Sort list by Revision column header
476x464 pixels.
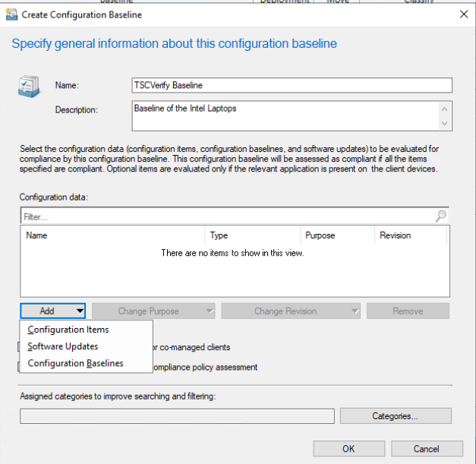[411, 235]
